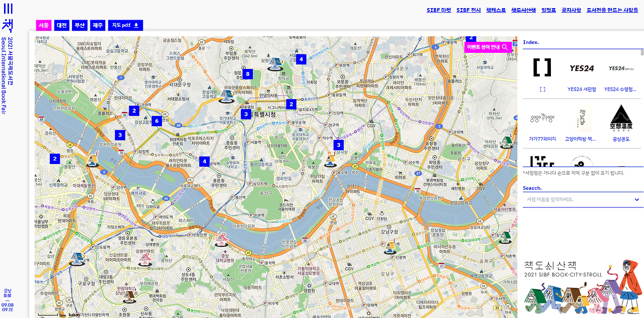The width and height of the screenshot is (644, 318).
Task: Open the hamburger menu icon
Action: pos(8,8)
